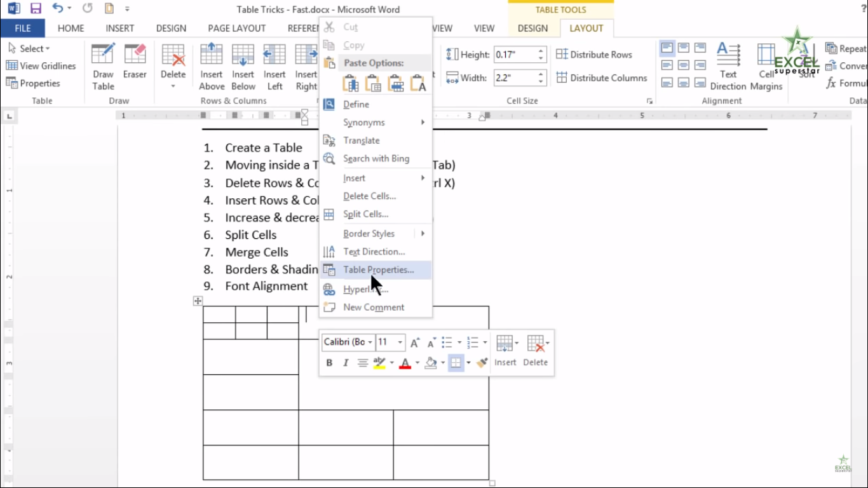
Task: Click the Undo arrow in title bar
Action: 58,9
